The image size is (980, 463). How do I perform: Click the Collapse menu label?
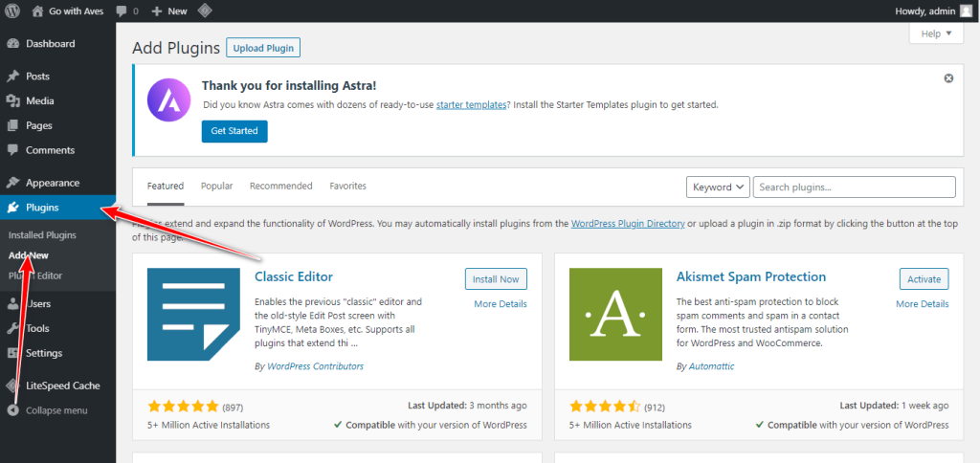[56, 410]
